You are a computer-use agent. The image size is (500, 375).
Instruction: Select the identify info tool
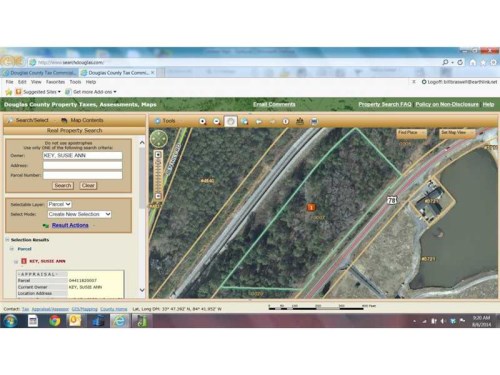[286, 122]
